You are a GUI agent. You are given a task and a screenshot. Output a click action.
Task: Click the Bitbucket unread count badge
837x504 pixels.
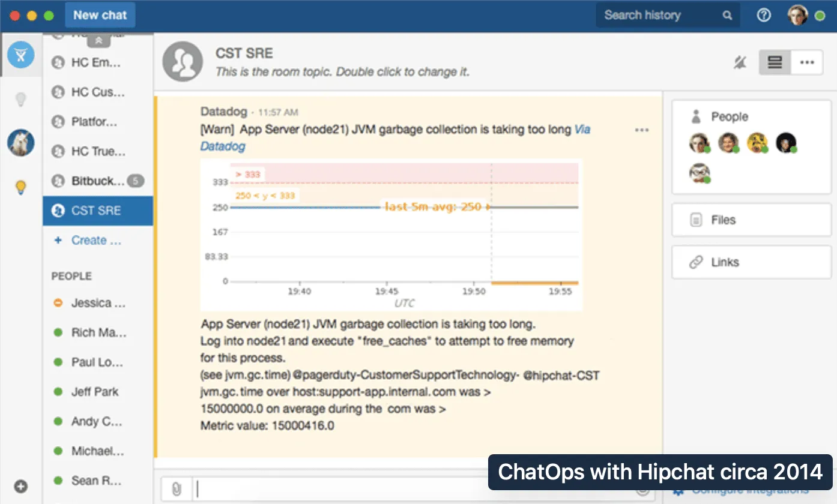[x=136, y=181]
